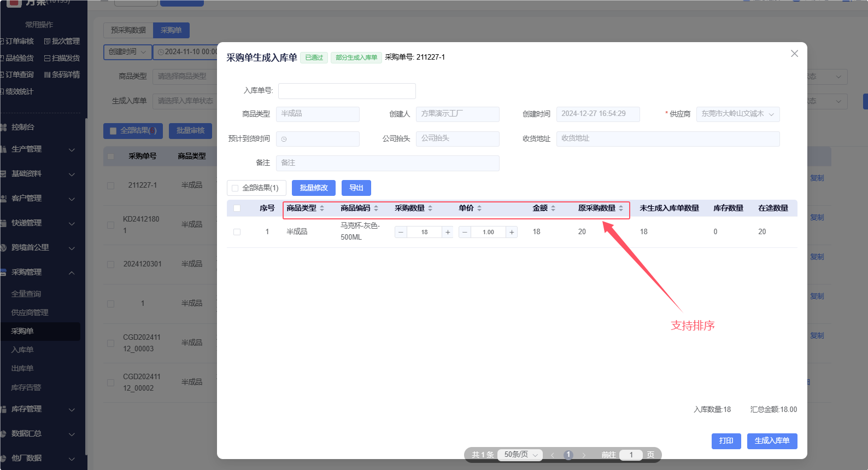Click the 生成入库单 button
The width and height of the screenshot is (868, 470).
[x=772, y=441]
